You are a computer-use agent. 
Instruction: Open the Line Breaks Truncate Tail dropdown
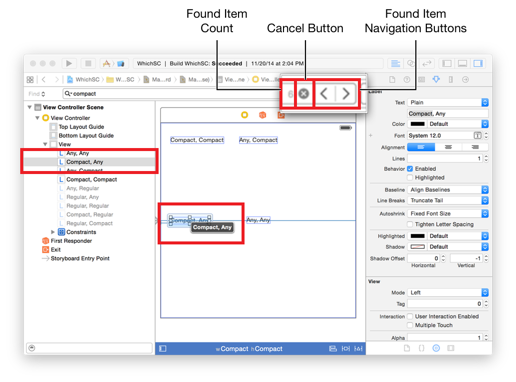click(448, 200)
